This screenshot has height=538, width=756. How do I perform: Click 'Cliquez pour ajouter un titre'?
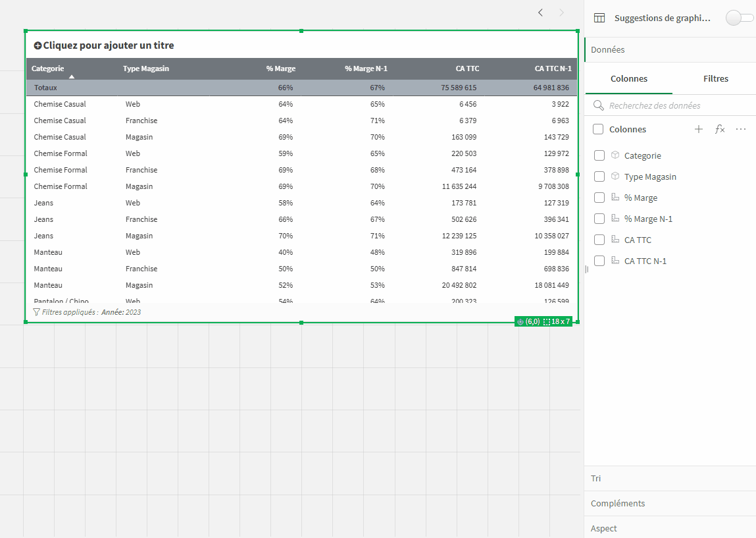point(109,45)
